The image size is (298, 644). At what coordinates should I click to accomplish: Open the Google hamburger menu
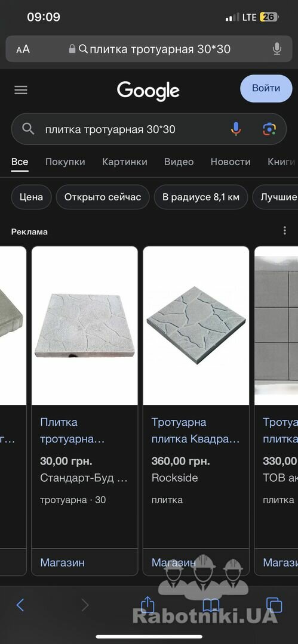pos(21,90)
